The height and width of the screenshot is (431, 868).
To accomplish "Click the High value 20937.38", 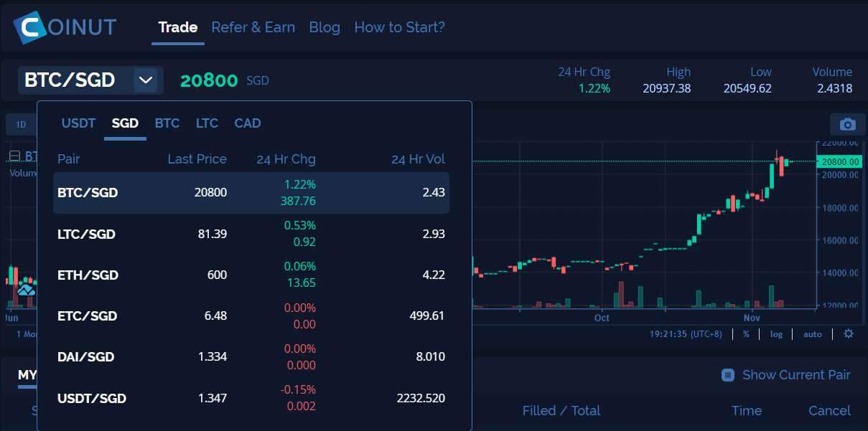I will tap(667, 88).
